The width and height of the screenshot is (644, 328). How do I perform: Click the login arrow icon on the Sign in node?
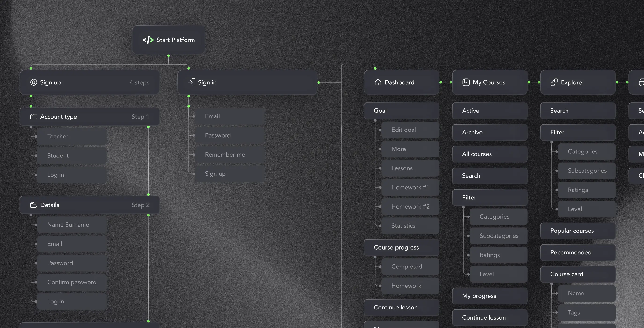point(191,82)
